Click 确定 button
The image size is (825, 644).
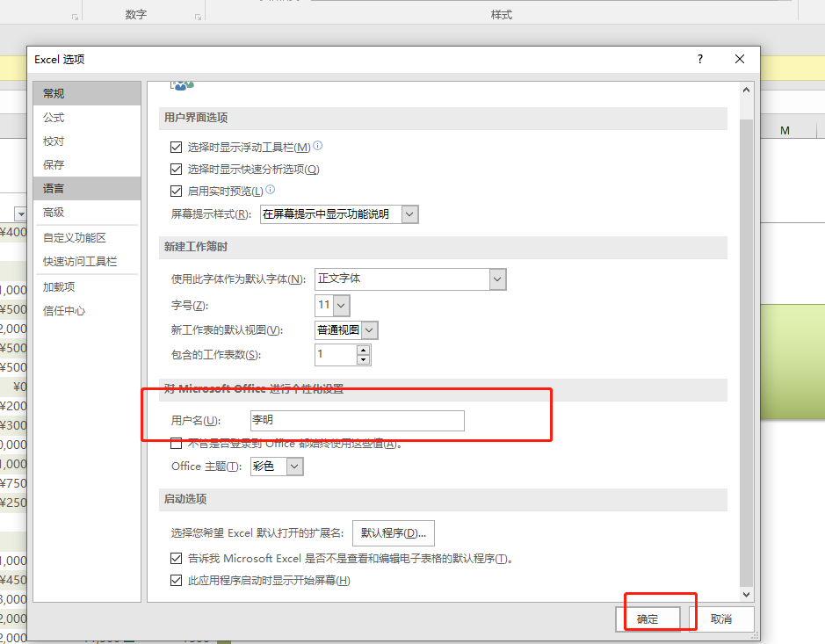tap(648, 619)
